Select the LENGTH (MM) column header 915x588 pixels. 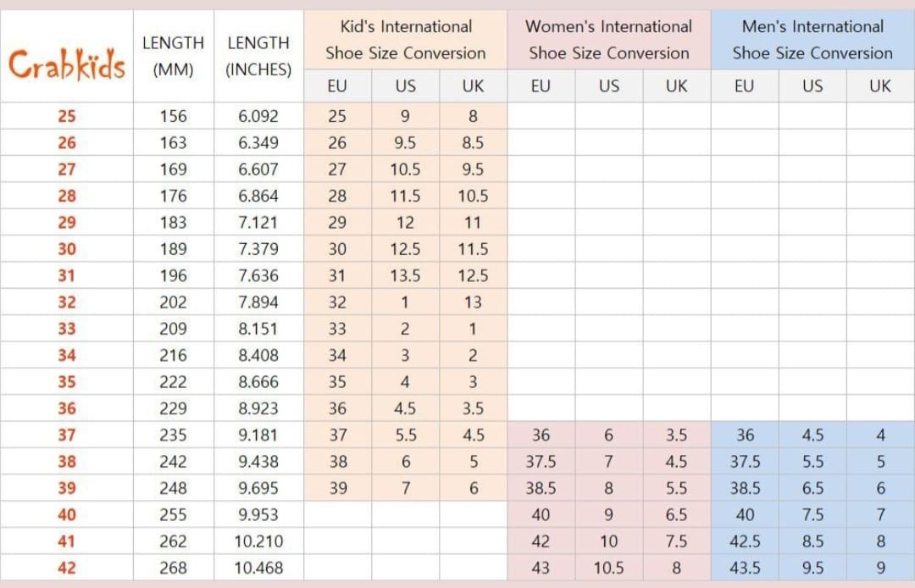174,56
